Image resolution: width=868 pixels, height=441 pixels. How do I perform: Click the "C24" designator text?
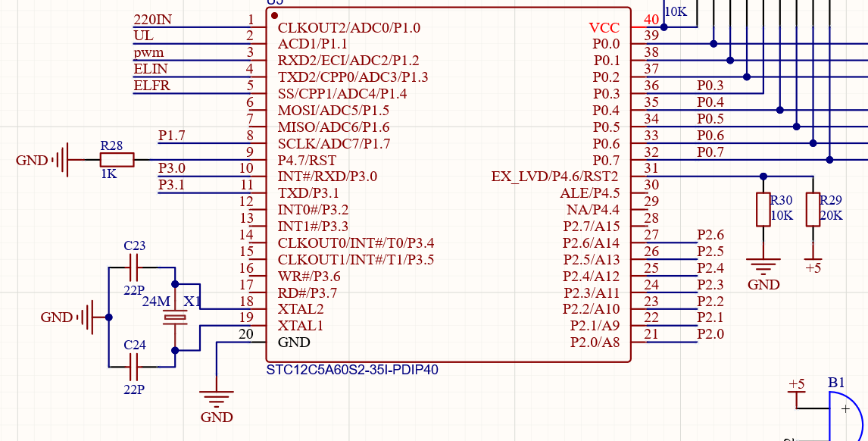135,346
